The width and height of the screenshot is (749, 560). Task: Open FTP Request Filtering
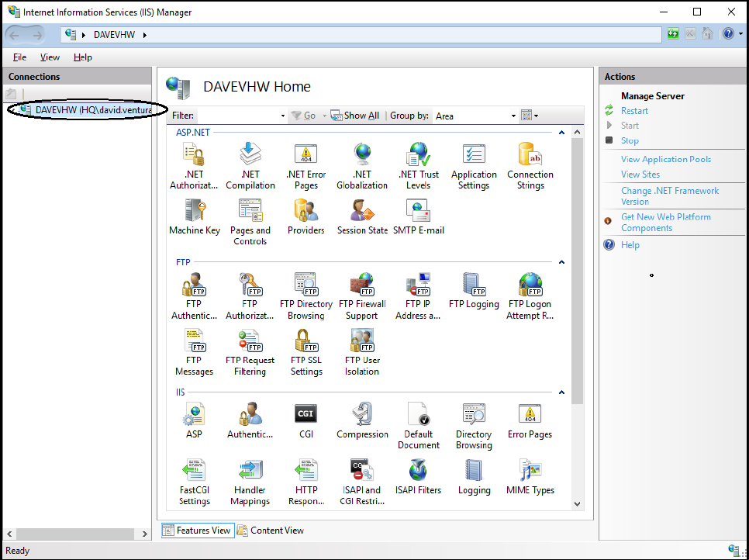250,352
